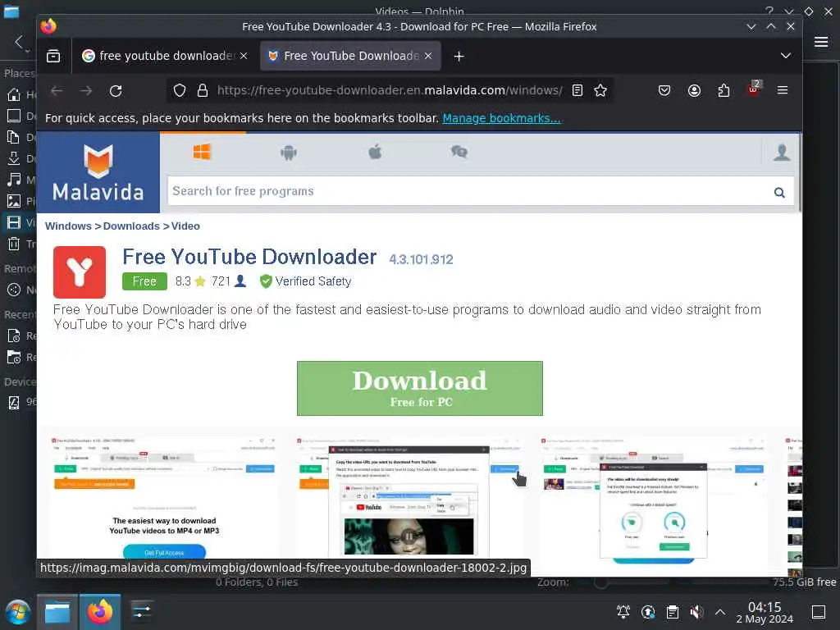Image resolution: width=840 pixels, height=630 pixels.
Task: Click the uBlock Origin extension icon
Action: pyautogui.click(x=754, y=89)
